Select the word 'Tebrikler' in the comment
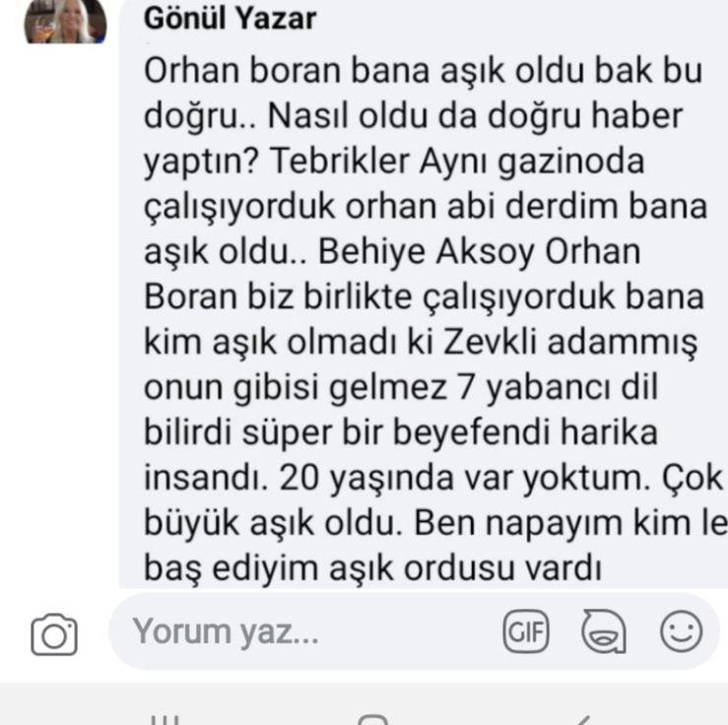The height and width of the screenshot is (725, 728). pyautogui.click(x=339, y=162)
